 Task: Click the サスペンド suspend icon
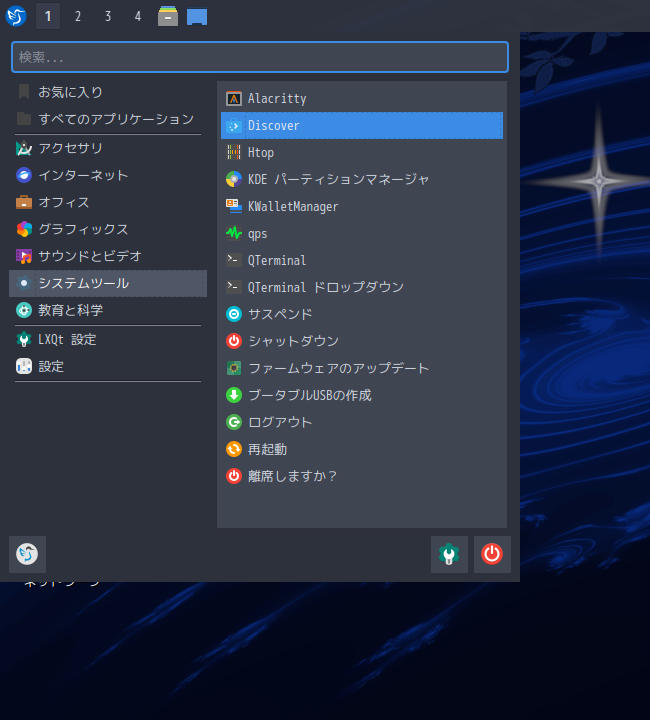(234, 314)
